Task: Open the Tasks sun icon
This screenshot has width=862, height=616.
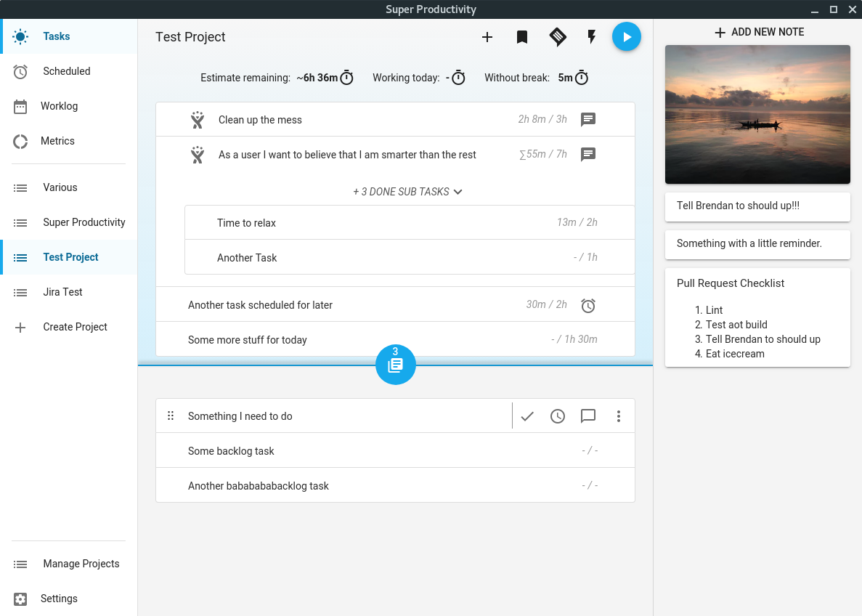Action: (x=20, y=37)
